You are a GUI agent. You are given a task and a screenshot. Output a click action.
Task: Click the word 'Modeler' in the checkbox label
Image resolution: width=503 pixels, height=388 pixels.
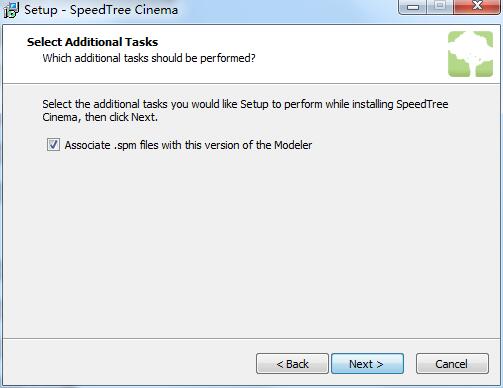click(293, 145)
